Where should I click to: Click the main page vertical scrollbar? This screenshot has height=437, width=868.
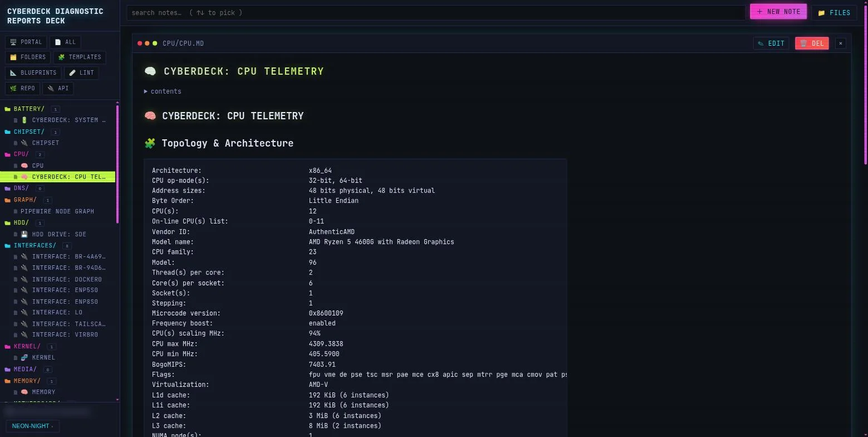[x=866, y=84]
